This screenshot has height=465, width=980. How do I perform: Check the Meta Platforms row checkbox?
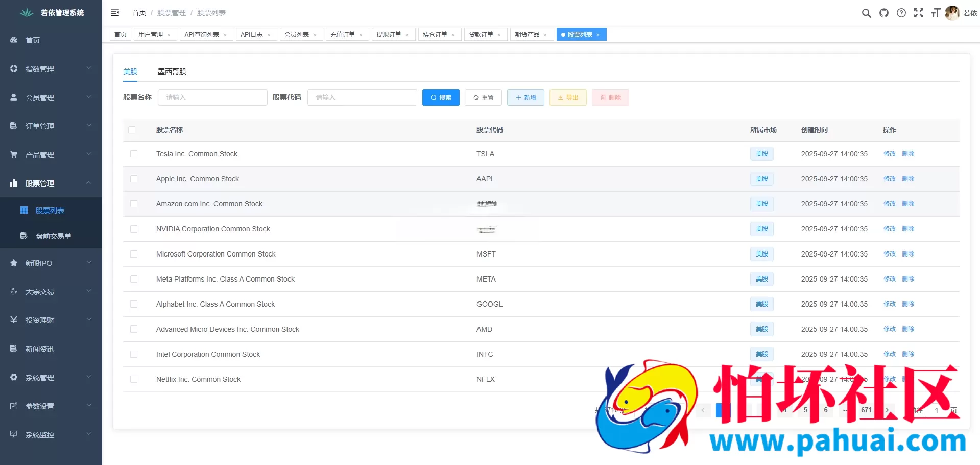134,279
